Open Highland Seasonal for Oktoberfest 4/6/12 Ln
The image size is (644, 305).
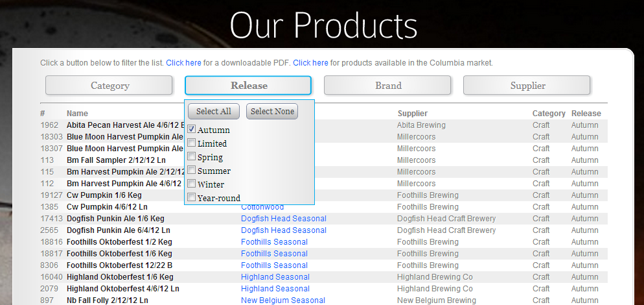275,289
